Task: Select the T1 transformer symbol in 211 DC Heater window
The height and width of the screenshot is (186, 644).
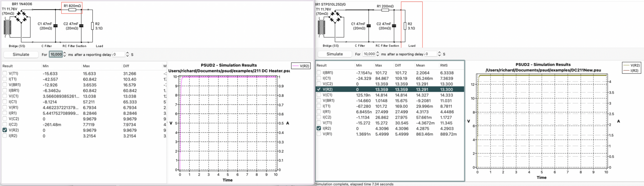Action: click(x=8, y=27)
